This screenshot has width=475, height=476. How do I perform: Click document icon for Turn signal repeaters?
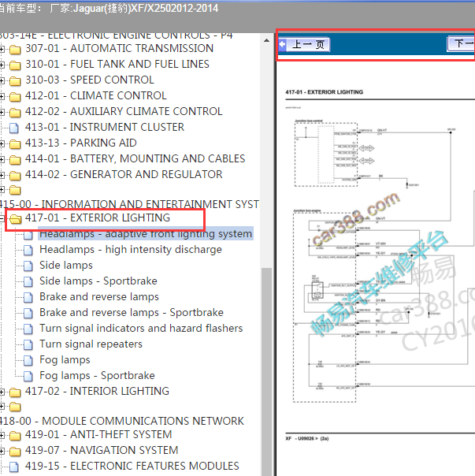point(28,345)
